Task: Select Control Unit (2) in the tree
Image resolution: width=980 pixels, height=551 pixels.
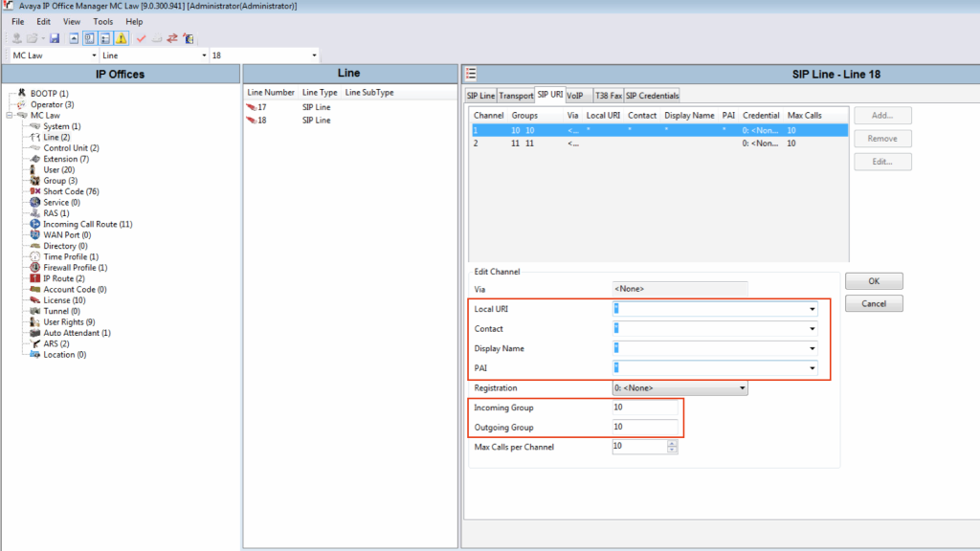Action: pyautogui.click(x=71, y=148)
